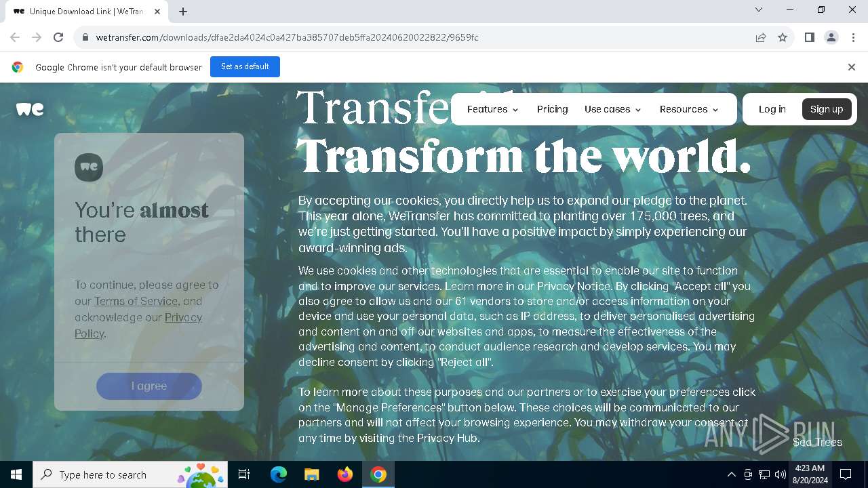Open the Pricing page

553,109
